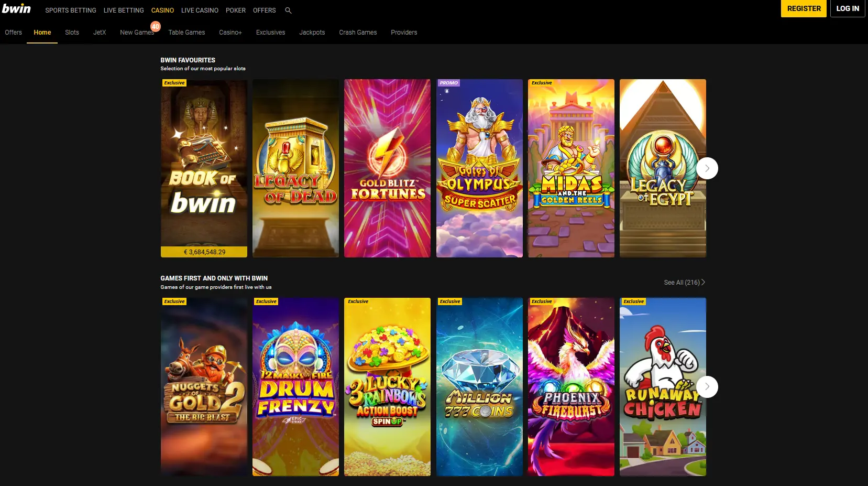The width and height of the screenshot is (868, 486).
Task: Click Exclusive tag on Runaway Chicken
Action: 633,301
